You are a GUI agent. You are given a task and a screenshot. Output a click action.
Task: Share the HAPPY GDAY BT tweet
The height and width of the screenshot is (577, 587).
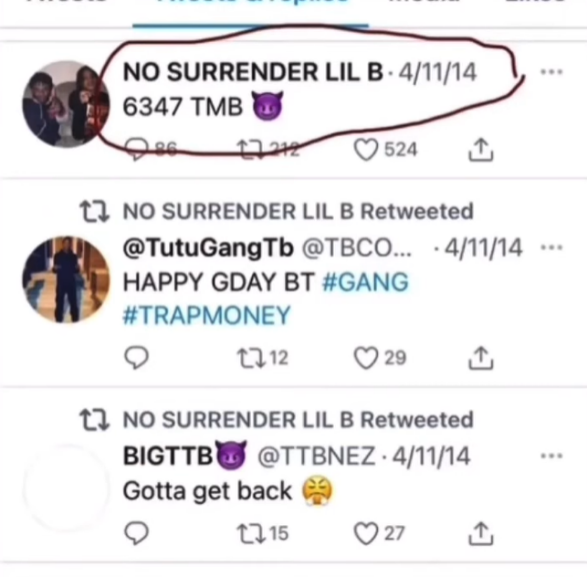481,358
